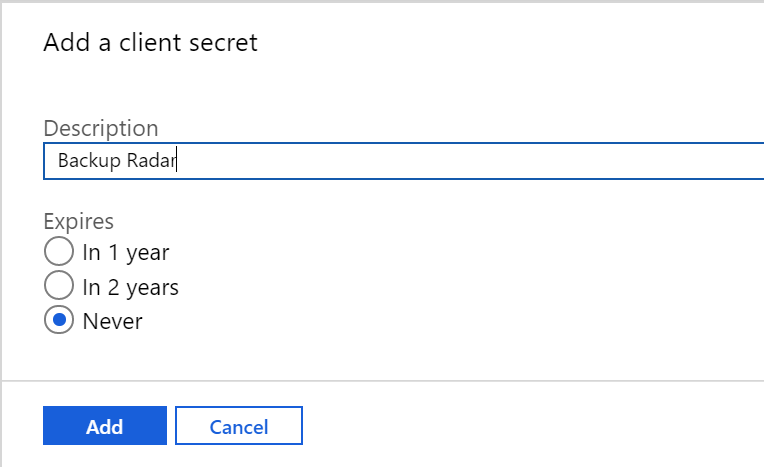This screenshot has width=764, height=467.
Task: Click the empty circle beside 'In 2 years'
Action: (59, 286)
